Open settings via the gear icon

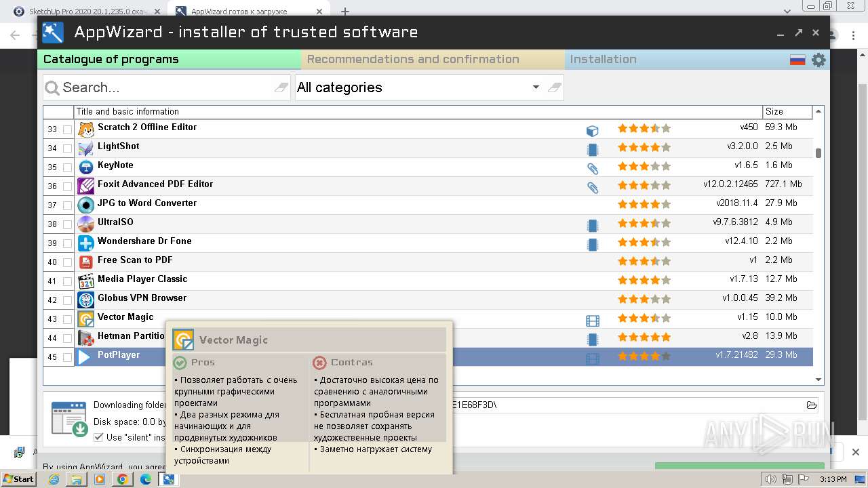point(818,60)
